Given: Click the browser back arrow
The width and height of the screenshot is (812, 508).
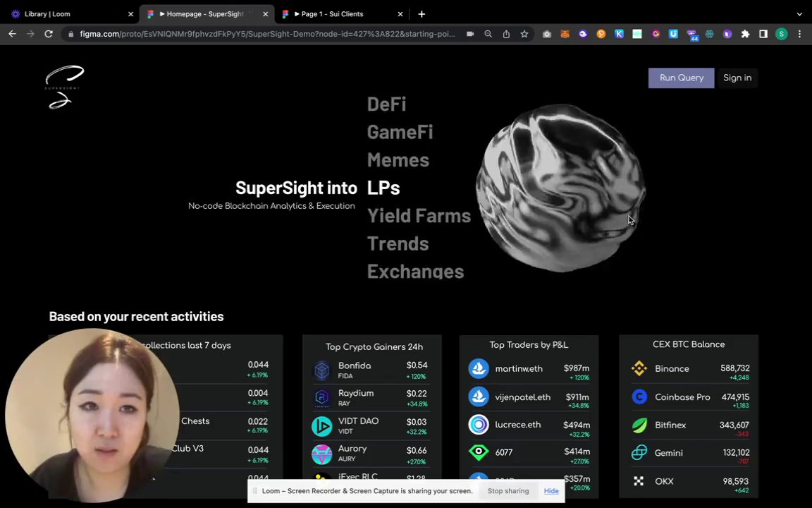Looking at the screenshot, I should click(x=13, y=34).
